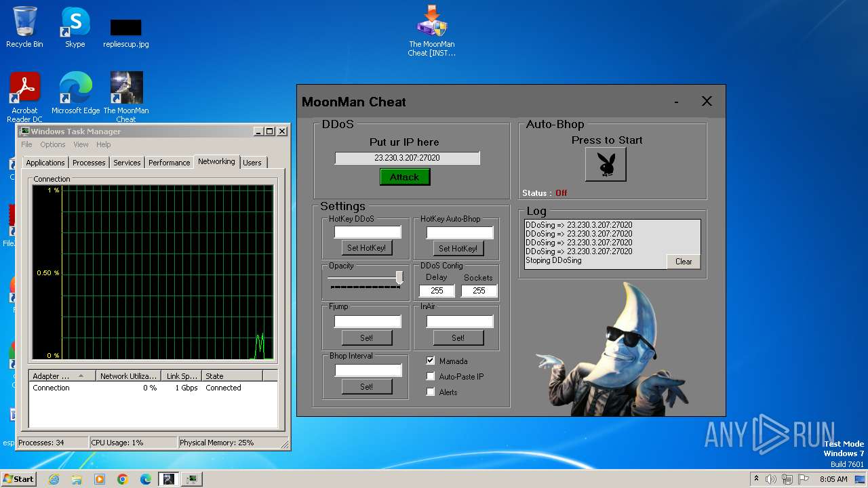The width and height of the screenshot is (868, 488).
Task: Uncheck the Mamada checkbox
Action: tap(430, 361)
